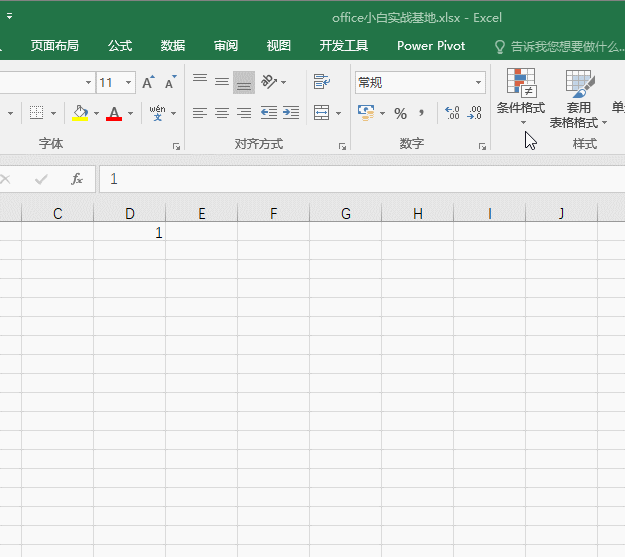Open 条件格式 conditional formatting menu
Viewport: 625px width, 557px height.
(521, 97)
